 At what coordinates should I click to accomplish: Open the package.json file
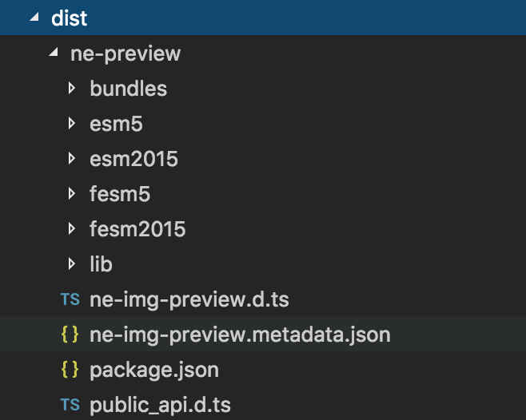coord(154,370)
